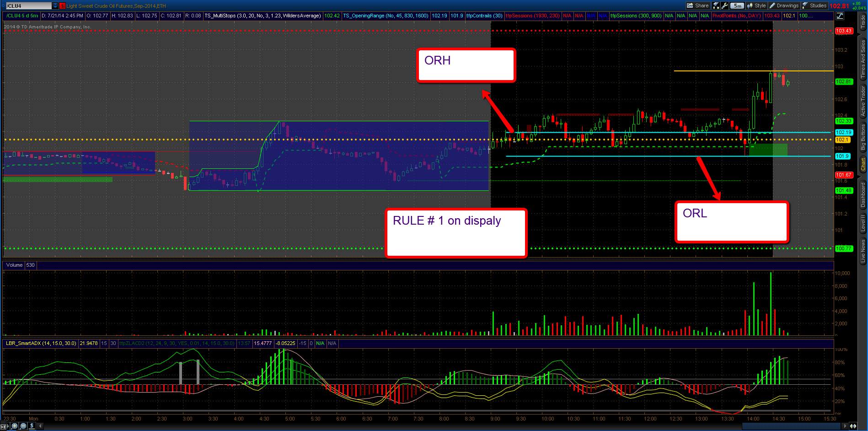Open chart settings with the wrench icon
This screenshot has height=431, width=868.
click(724, 5)
